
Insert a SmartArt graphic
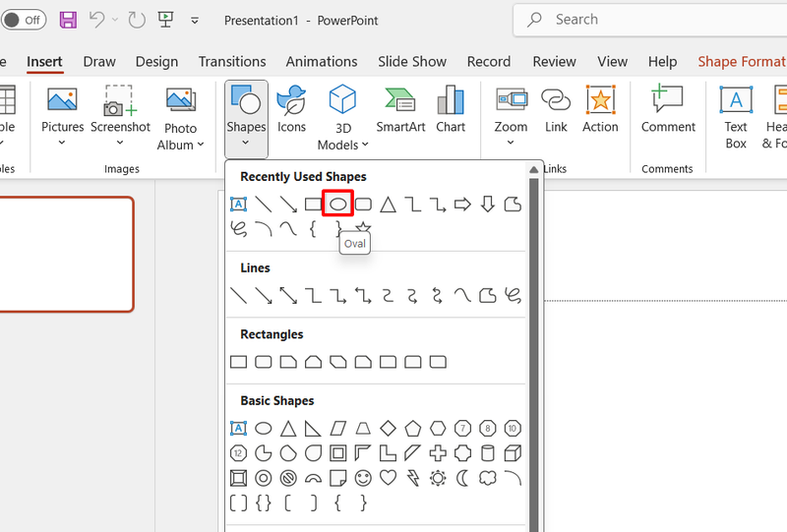400,110
